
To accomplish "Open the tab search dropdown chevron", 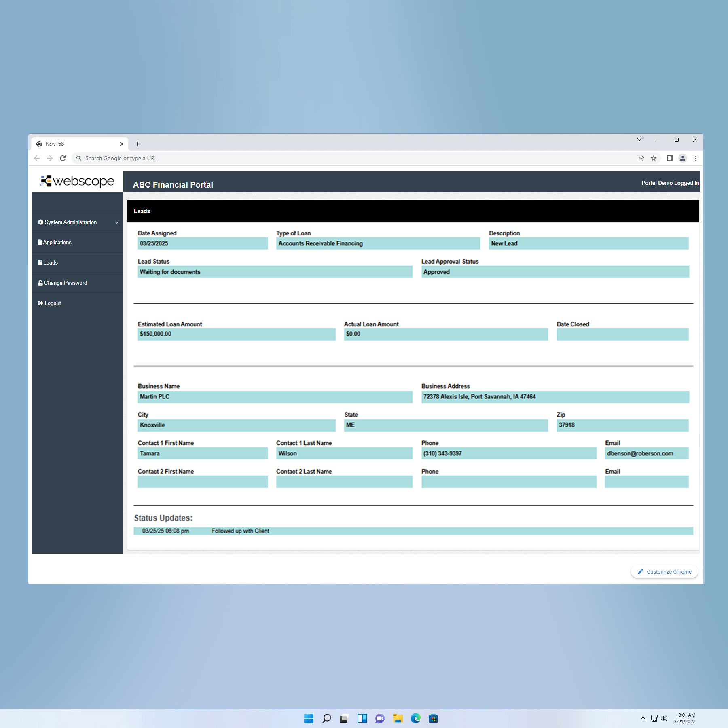I will tap(639, 140).
